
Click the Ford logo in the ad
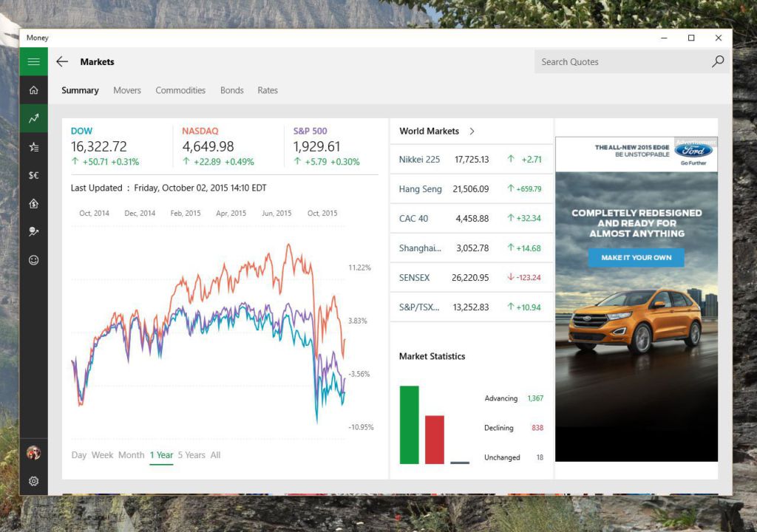coord(693,151)
